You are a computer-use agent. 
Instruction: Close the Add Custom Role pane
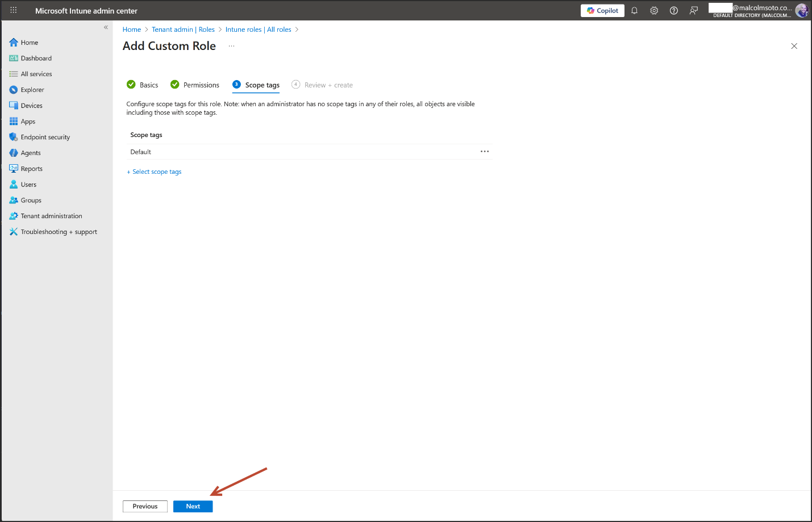point(794,46)
